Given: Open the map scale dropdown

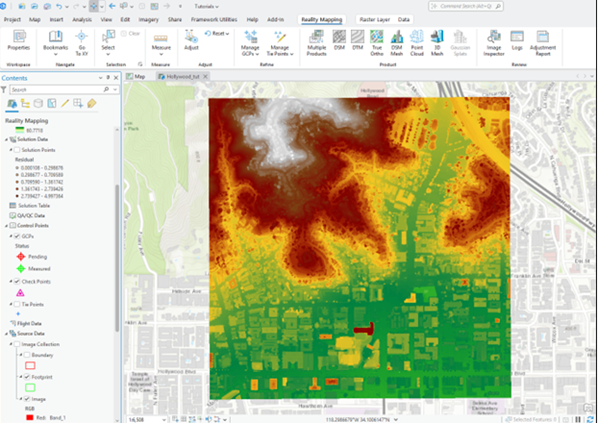Looking at the screenshot, I should point(164,420).
